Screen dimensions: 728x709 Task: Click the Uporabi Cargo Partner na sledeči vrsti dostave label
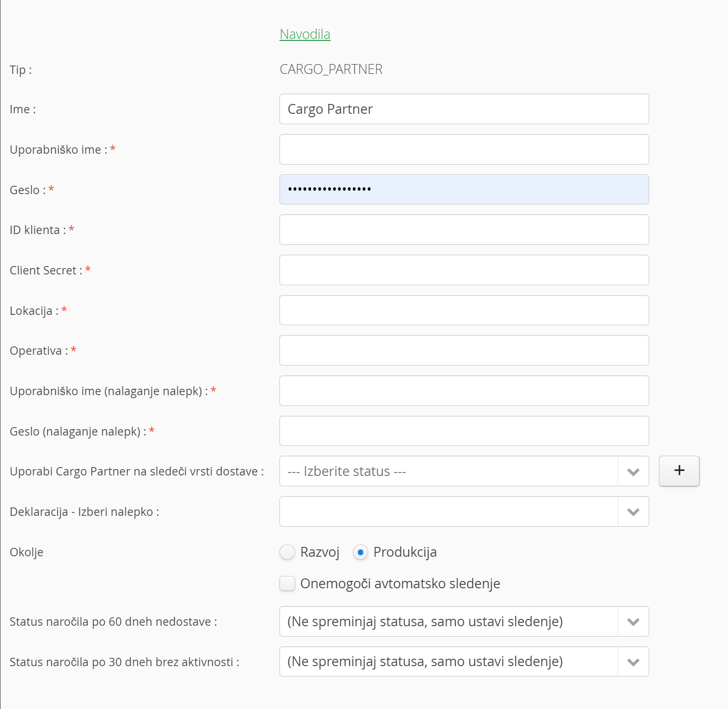click(137, 472)
